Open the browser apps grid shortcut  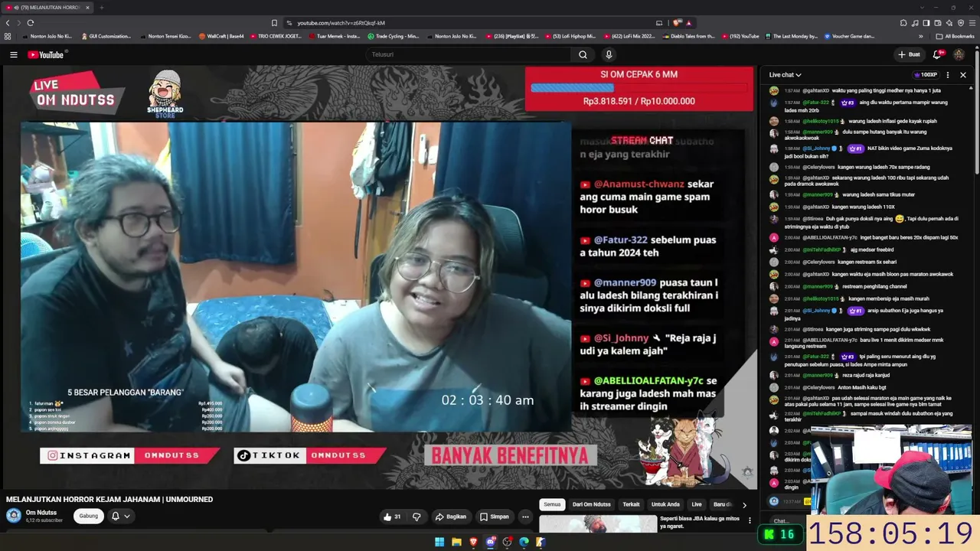(x=8, y=36)
